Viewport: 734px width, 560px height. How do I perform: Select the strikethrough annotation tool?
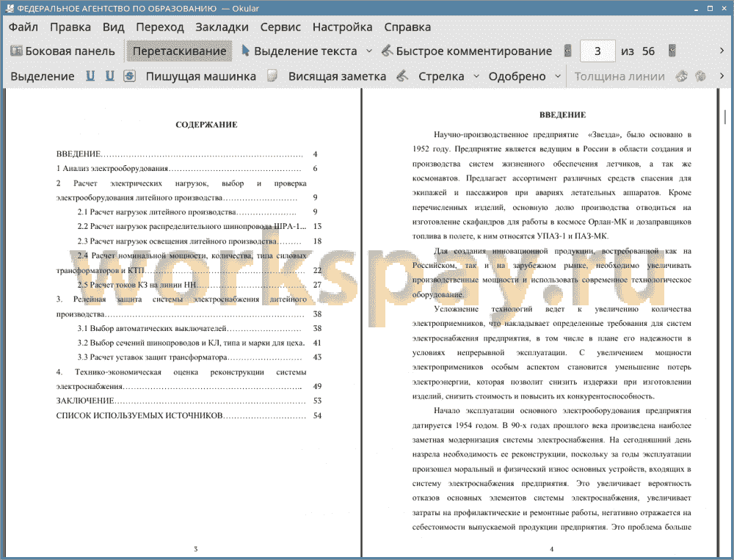coord(130,76)
